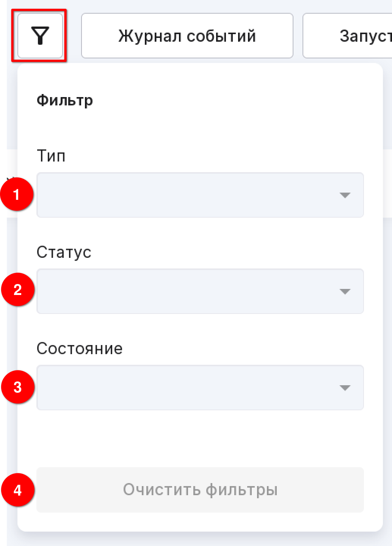Click the Фильтр panel heading
This screenshot has width=392, height=546.
click(x=64, y=101)
